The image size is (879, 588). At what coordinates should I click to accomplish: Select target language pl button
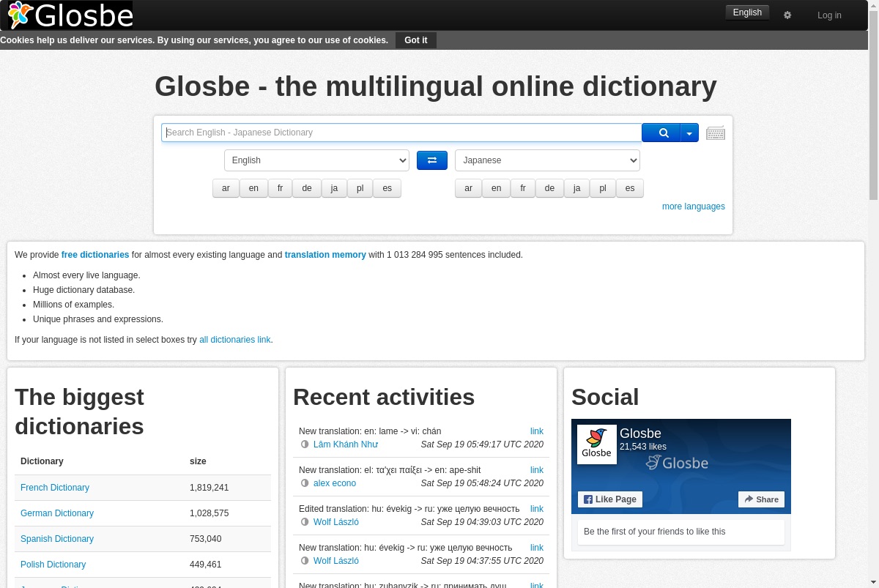(x=602, y=188)
